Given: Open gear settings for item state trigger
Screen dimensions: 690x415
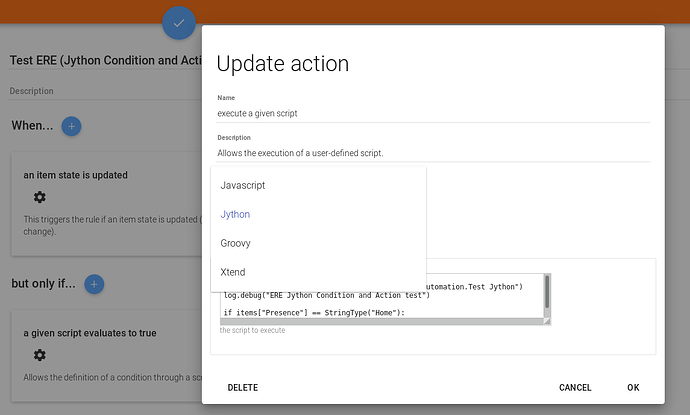Looking at the screenshot, I should click(x=39, y=197).
